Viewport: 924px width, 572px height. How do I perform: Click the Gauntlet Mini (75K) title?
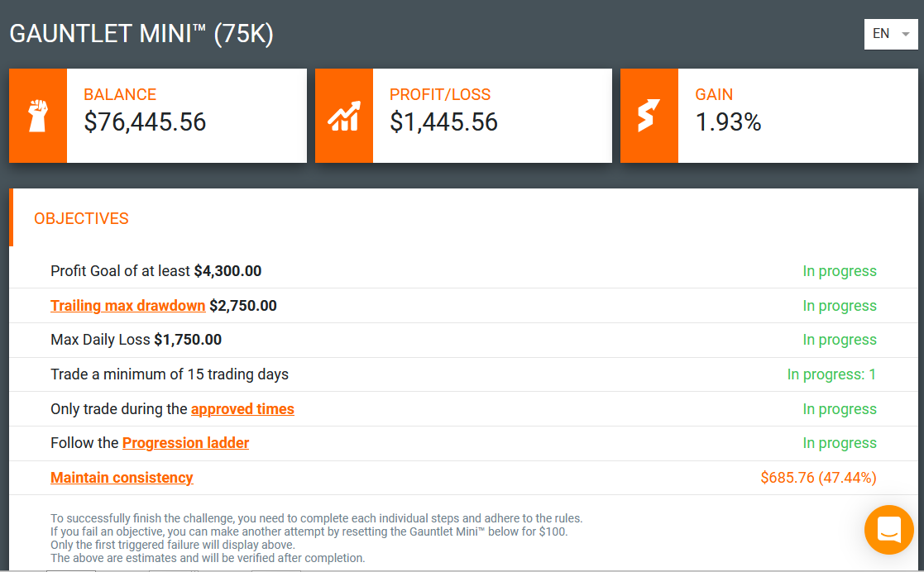coord(141,34)
